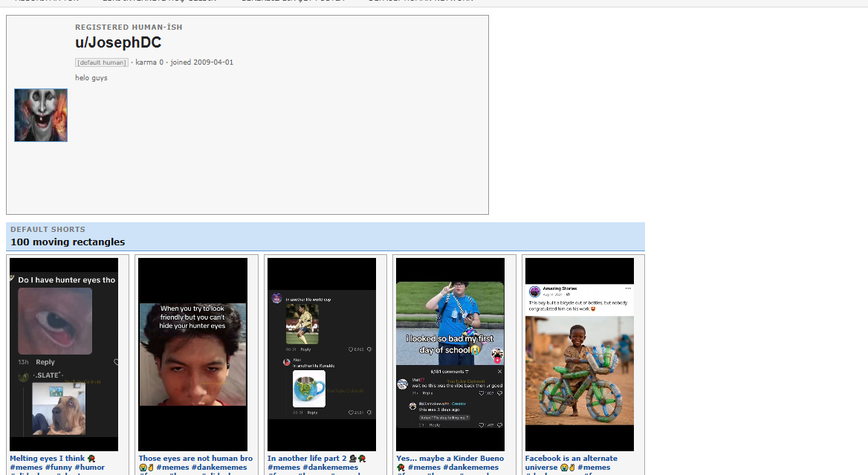Click the 'DEFAULT SHORTS' section label
868x475 pixels.
(x=48, y=229)
